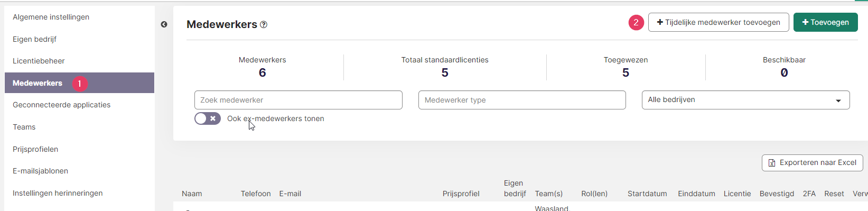
Task: Click the caret arrow in Alle bedrijven
Action: (x=838, y=100)
